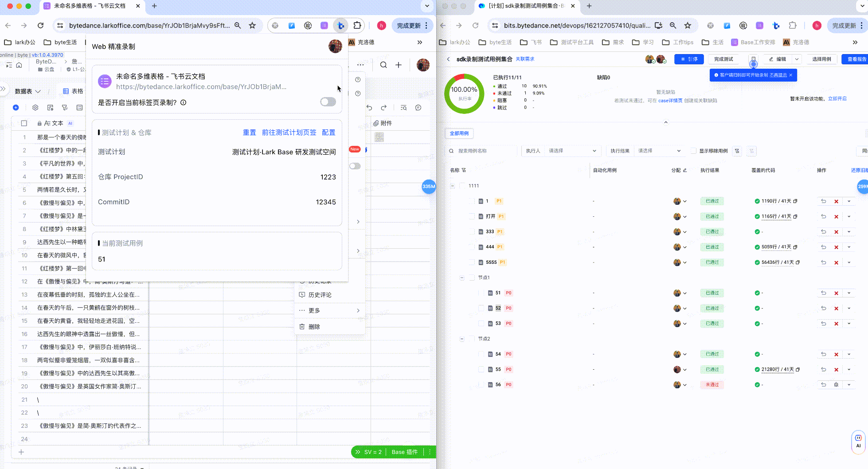
Task: Check the select-all checkbox in table header
Action: (24, 123)
